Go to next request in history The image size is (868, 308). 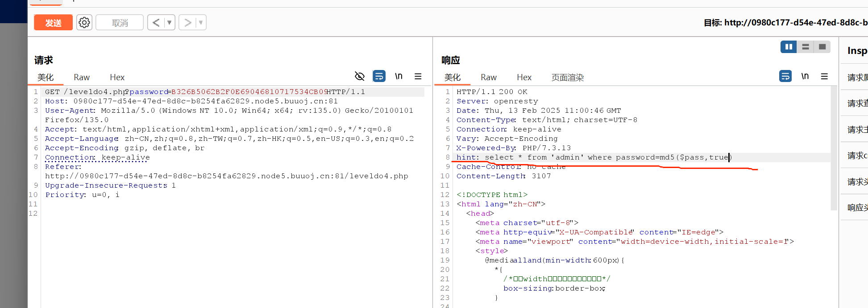point(188,22)
